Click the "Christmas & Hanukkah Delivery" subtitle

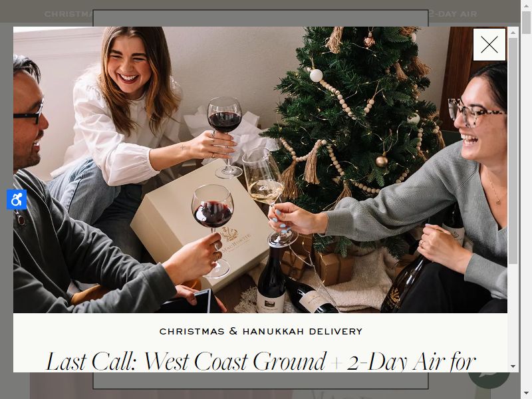(261, 331)
